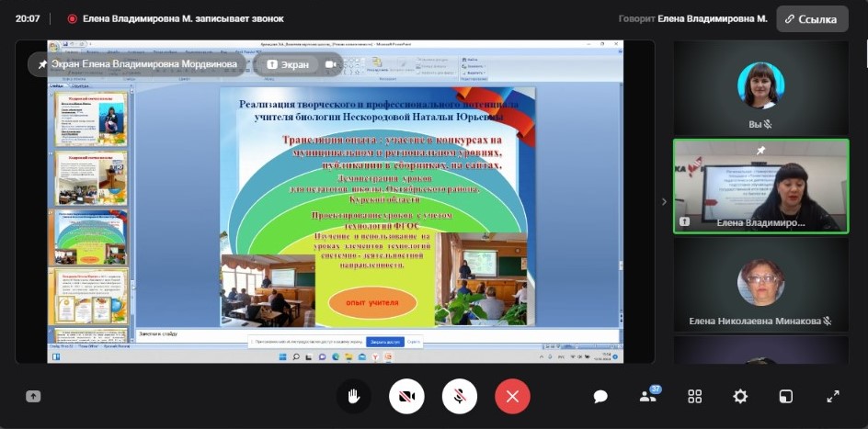Click the call timer 20:07
868x429 pixels.
pos(28,18)
